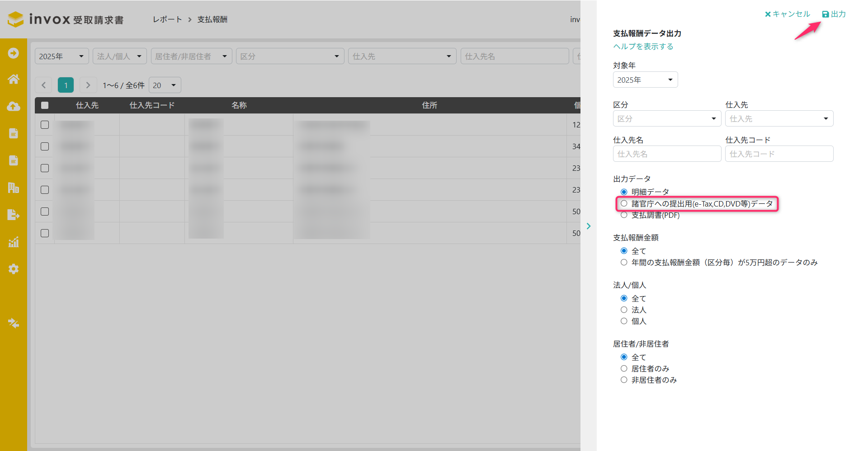The image size is (868, 451).
Task: Click the bar chart reports icon
Action: 14,242
